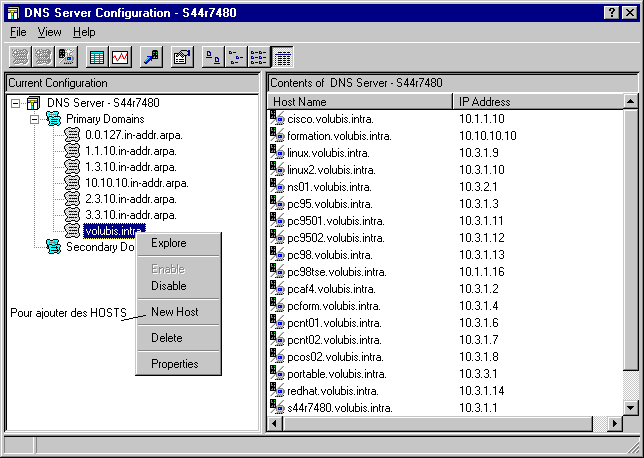Click the connect to server arrow icon

click(151, 57)
